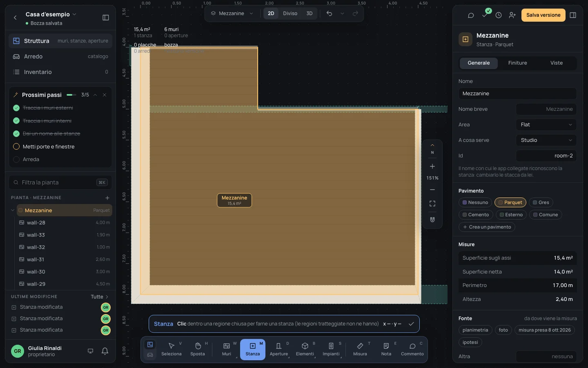Screen dimensions: 588x368
Task: Collapse the Mezzanine tree item
Action: 13,210
